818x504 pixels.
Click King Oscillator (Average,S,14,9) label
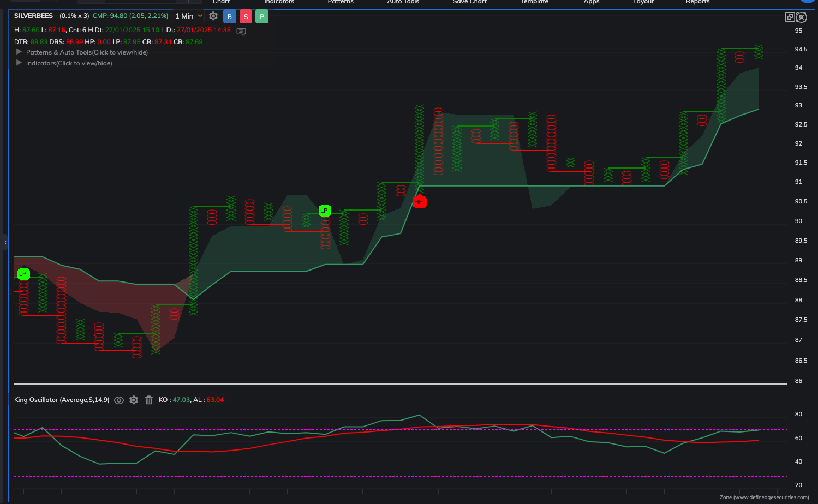[62, 400]
